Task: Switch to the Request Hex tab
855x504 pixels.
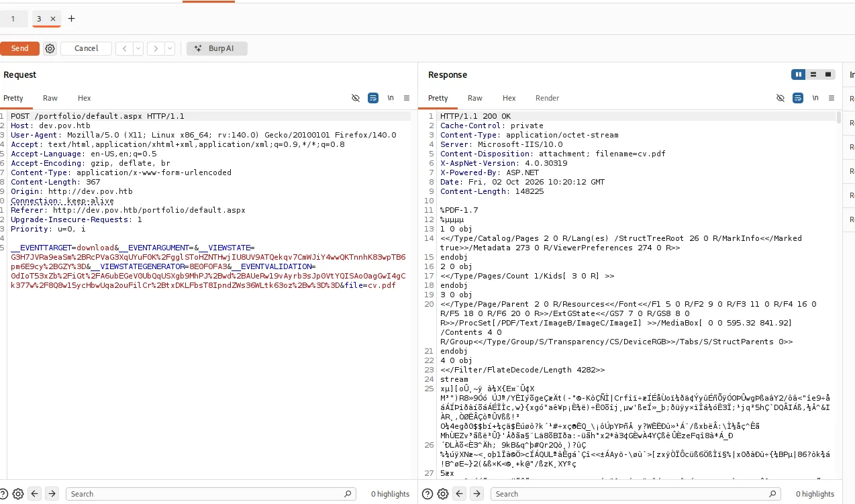Action: click(84, 98)
